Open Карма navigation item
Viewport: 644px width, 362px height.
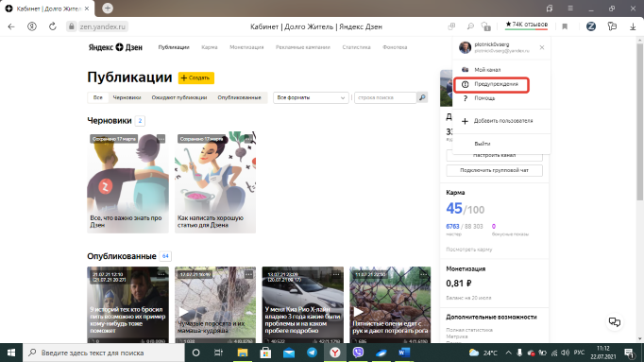(210, 47)
